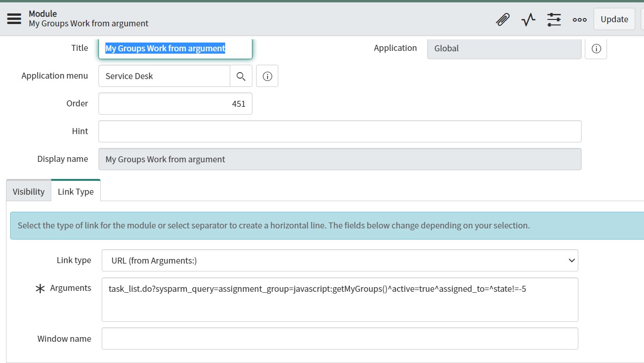The height and width of the screenshot is (363, 644).
Task: Click the Arguments label
Action: click(x=71, y=288)
